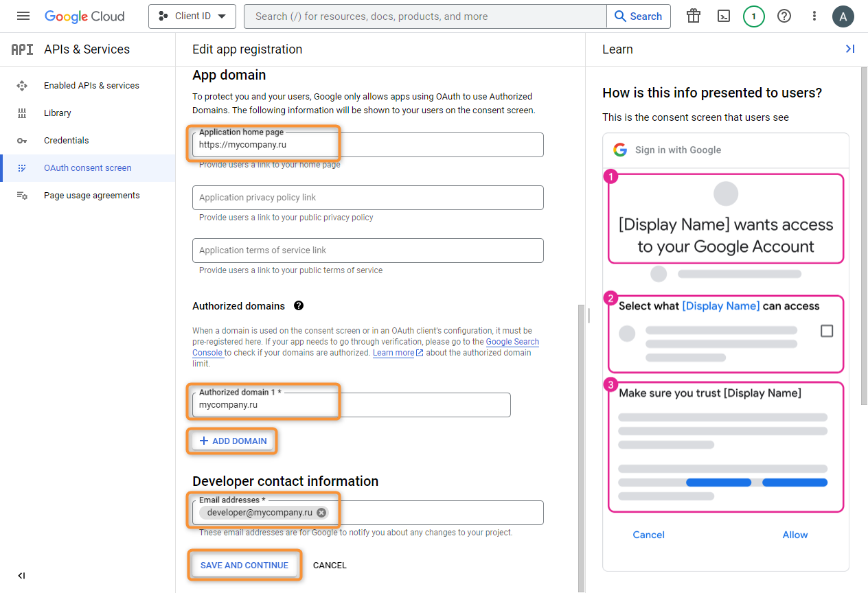Click the "Developer contact information" heading
The height and width of the screenshot is (593, 868).
(x=286, y=481)
